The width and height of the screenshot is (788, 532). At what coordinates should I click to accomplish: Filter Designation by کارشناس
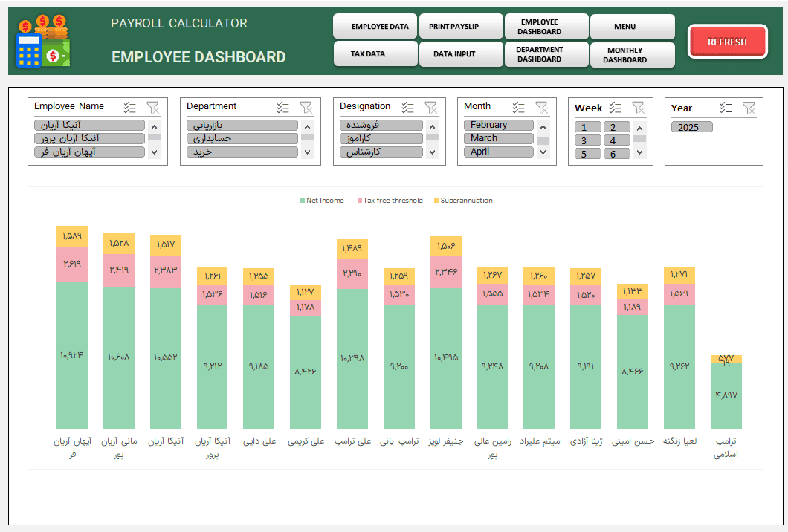381,152
